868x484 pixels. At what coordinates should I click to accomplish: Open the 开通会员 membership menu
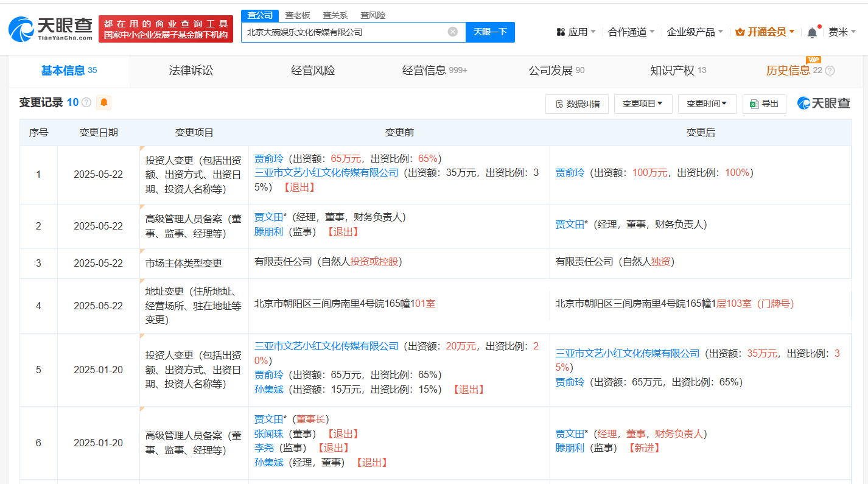[x=765, y=32]
